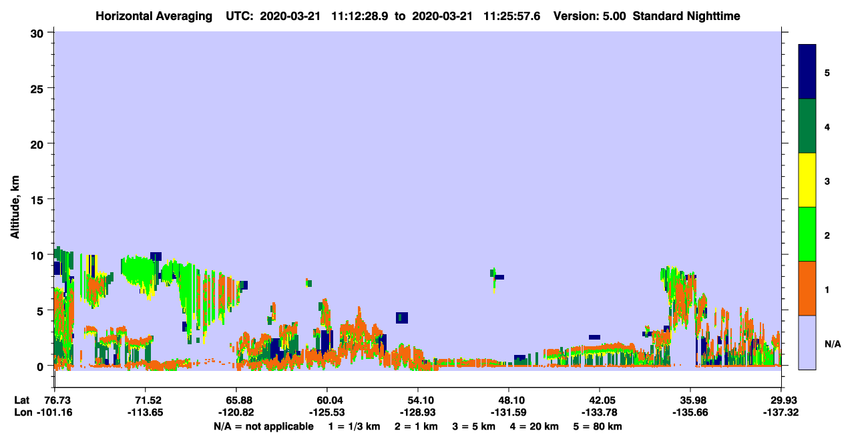Click longitude value -125.53
868x445 pixels.
(x=327, y=412)
